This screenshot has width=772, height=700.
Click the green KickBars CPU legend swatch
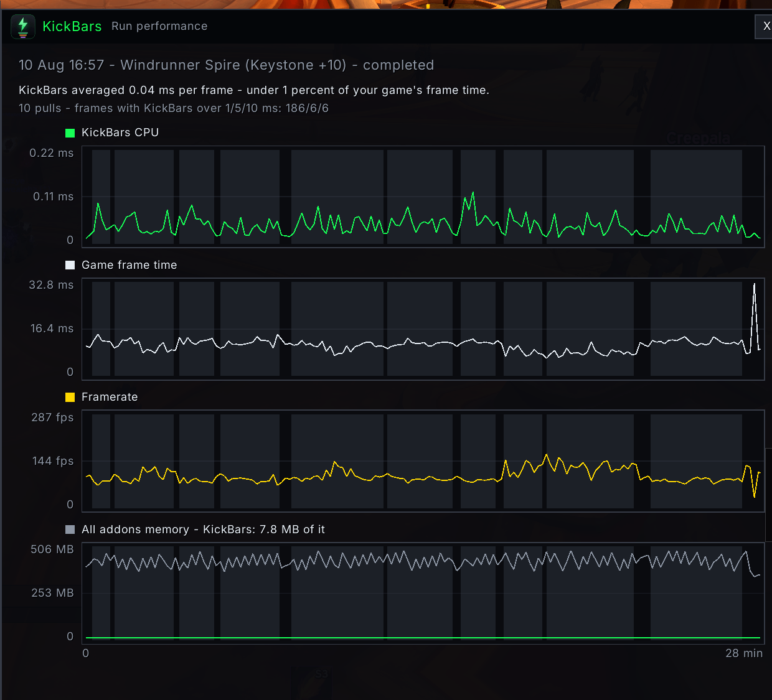coord(70,133)
